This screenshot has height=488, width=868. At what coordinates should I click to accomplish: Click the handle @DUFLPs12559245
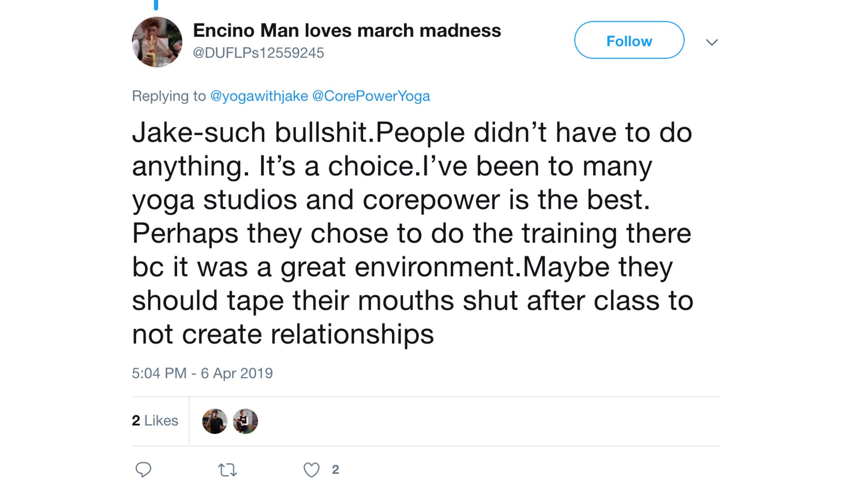tap(258, 53)
